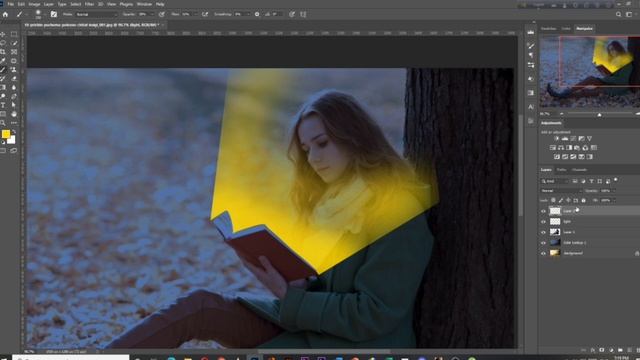The height and width of the screenshot is (360, 640).
Task: Select the Clone Stamp tool
Action: (x=14, y=70)
